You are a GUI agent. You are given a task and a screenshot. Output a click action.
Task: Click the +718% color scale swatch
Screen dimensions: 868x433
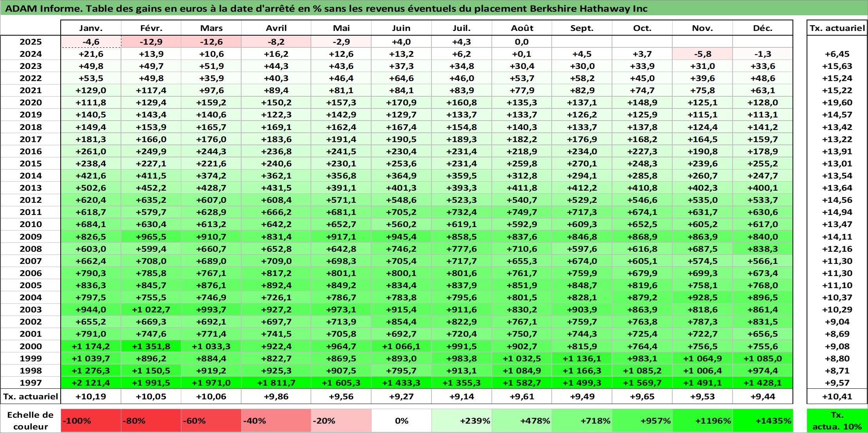point(582,421)
